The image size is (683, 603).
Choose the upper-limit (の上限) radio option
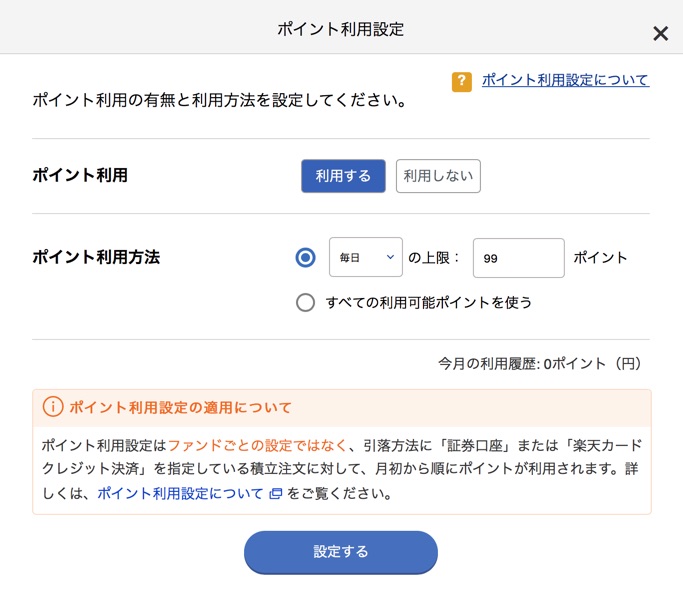point(306,258)
